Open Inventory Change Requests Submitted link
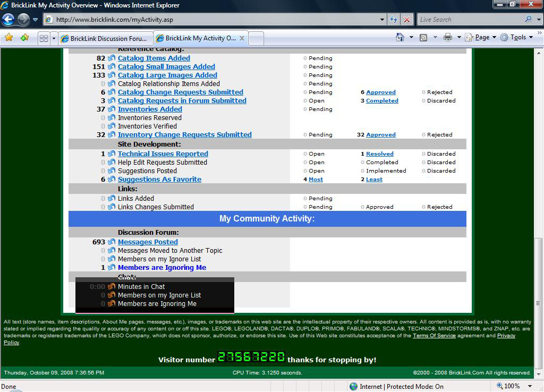The width and height of the screenshot is (544, 392). tap(184, 134)
